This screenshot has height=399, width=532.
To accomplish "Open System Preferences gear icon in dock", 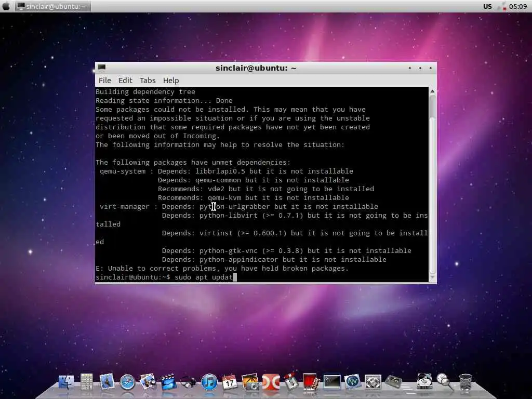I will [373, 382].
